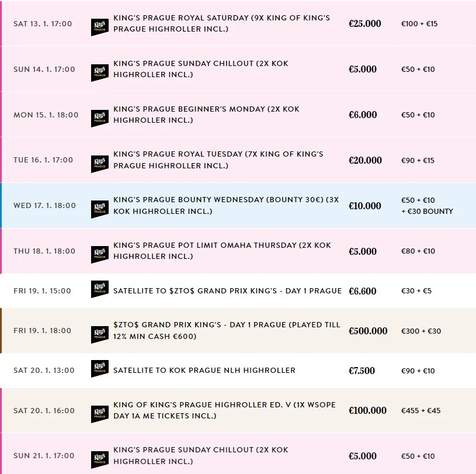Click the SUN 21. 1. 17:00 date
This screenshot has height=474, width=476.
44,456
